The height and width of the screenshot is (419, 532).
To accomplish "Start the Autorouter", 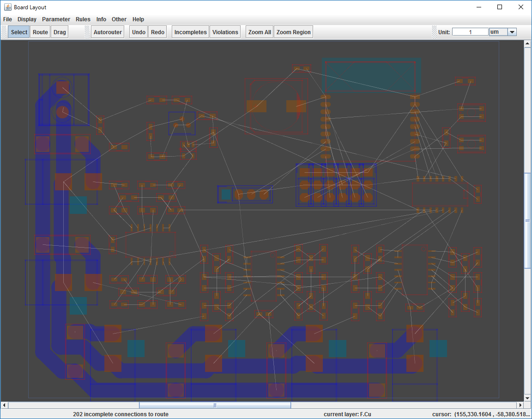I will (108, 32).
